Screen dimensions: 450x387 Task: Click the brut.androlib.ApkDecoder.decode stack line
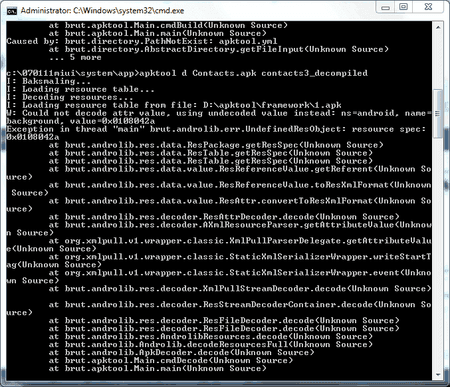click(181, 353)
